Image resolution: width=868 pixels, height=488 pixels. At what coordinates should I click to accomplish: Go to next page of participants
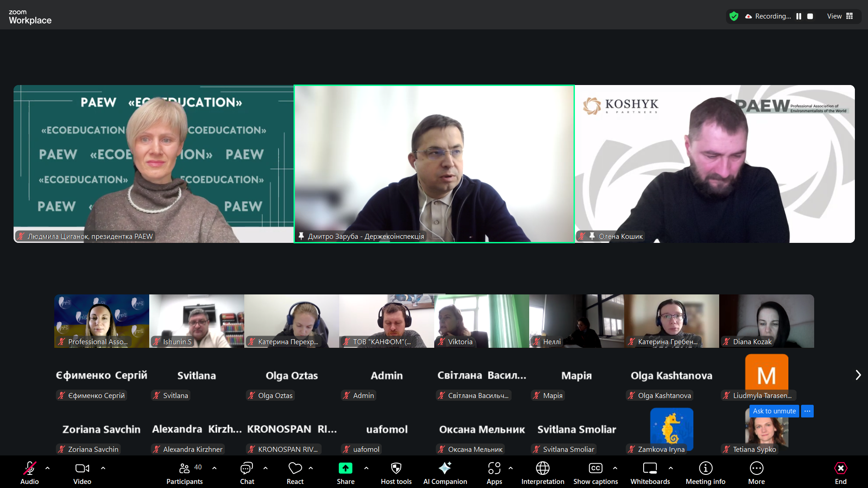point(858,375)
